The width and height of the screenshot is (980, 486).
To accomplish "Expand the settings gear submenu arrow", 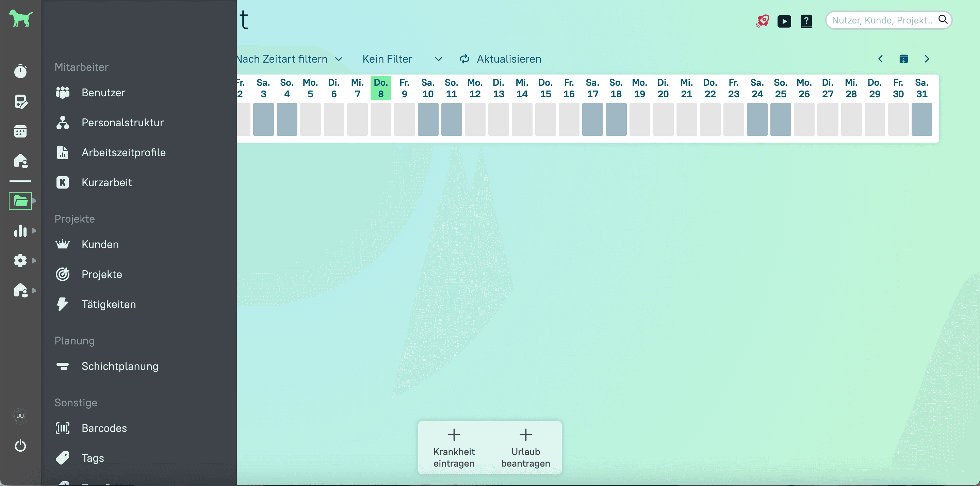I will pyautogui.click(x=34, y=261).
